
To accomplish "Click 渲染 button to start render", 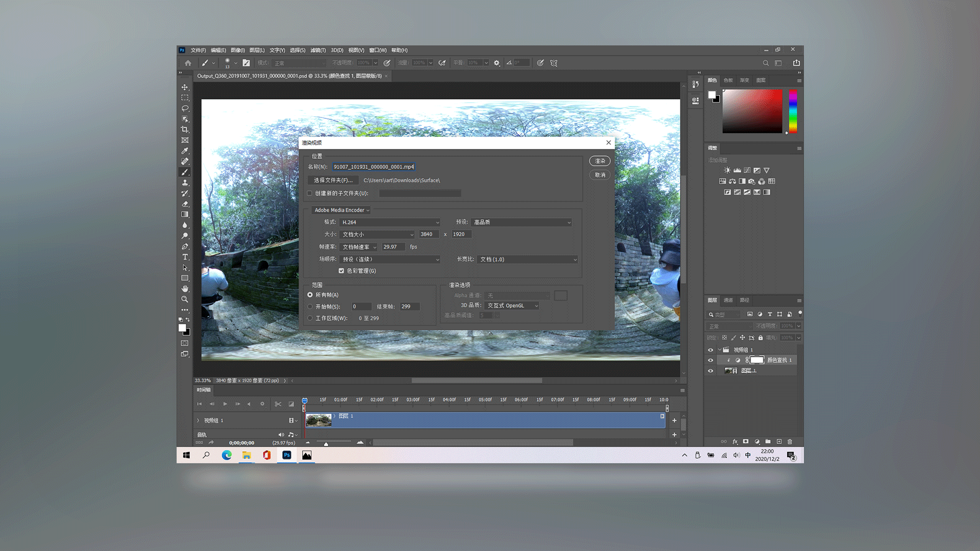I will pyautogui.click(x=599, y=161).
